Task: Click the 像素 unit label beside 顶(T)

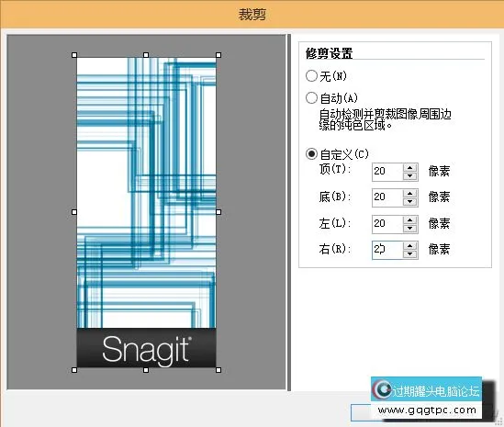Action: 439,172
